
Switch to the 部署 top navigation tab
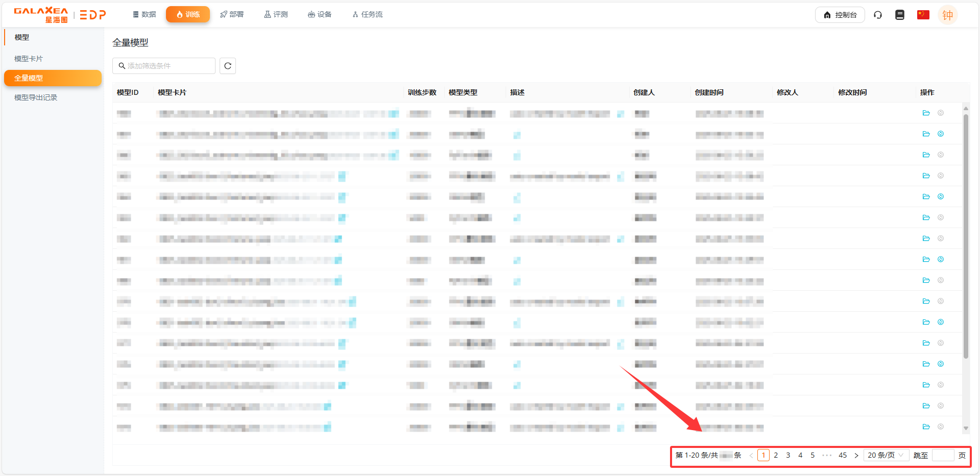pos(232,14)
